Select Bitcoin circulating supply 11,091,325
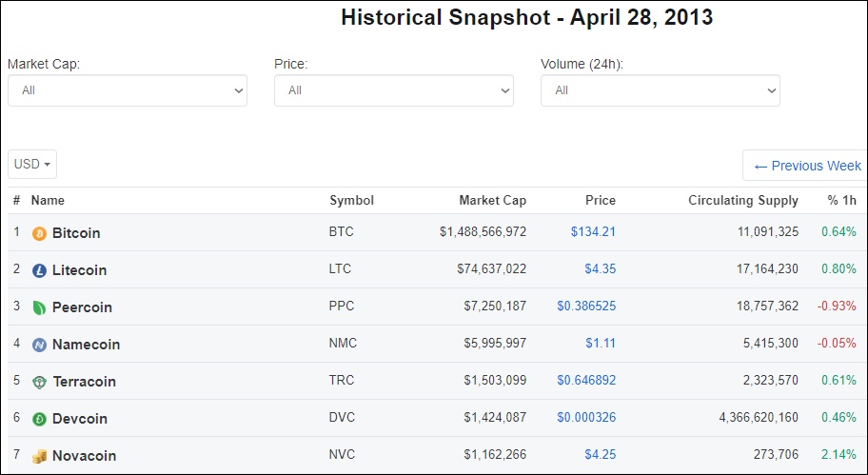The height and width of the screenshot is (475, 868). coord(768,231)
